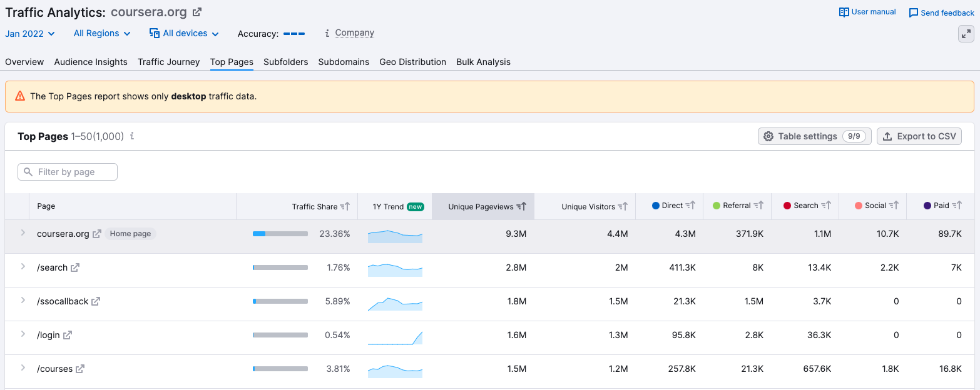
Task: Open coursera.org external link icon in title
Action: coord(197,12)
